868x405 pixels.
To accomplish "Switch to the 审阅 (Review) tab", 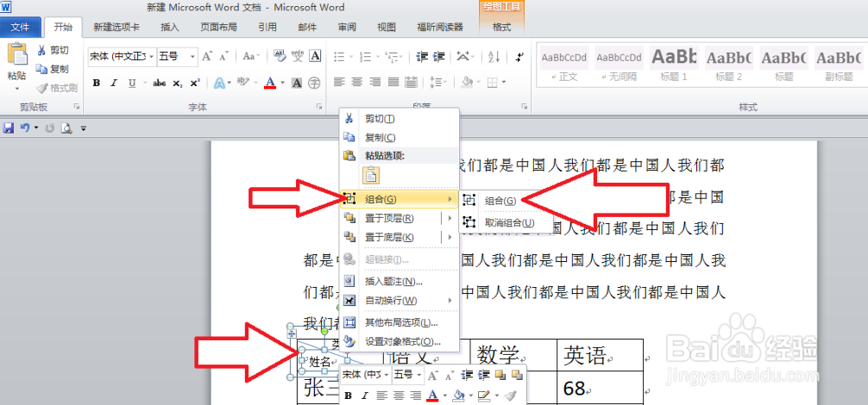I will pos(347,27).
